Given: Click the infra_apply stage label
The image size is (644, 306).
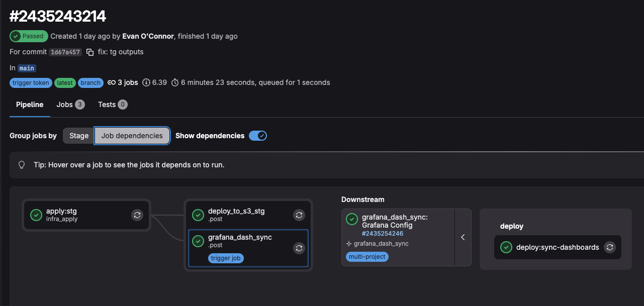Looking at the screenshot, I should point(62,219).
